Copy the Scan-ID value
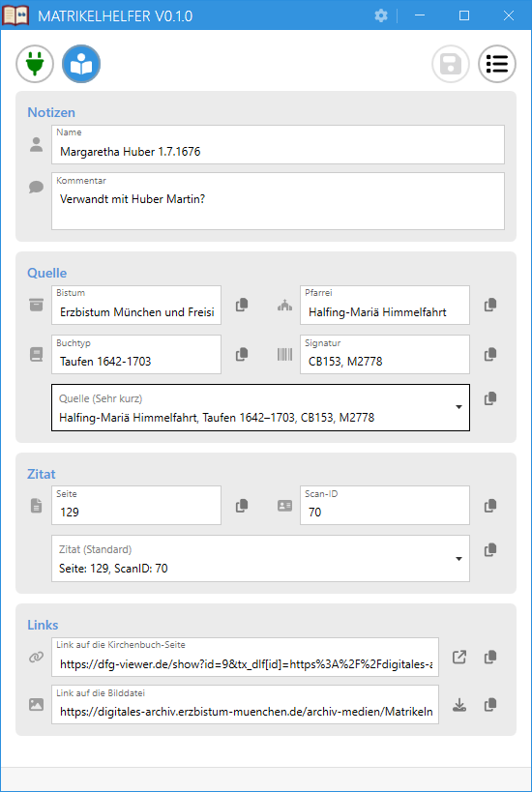The height and width of the screenshot is (792, 532). 490,506
